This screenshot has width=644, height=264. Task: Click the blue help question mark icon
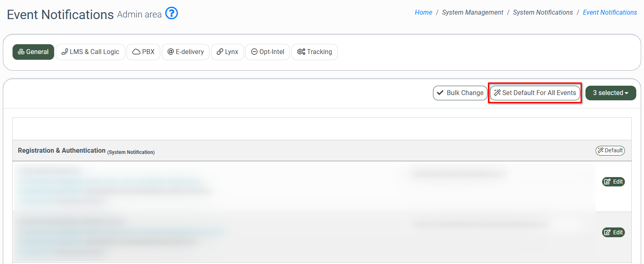(x=172, y=13)
